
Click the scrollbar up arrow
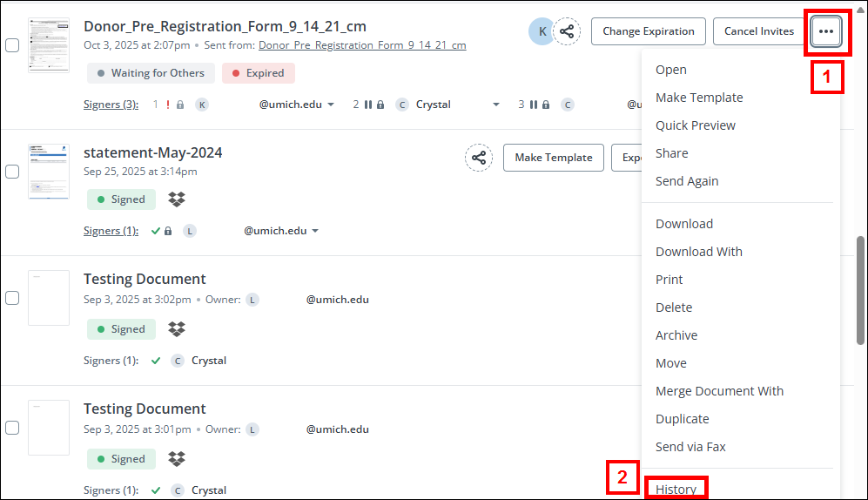click(860, 9)
